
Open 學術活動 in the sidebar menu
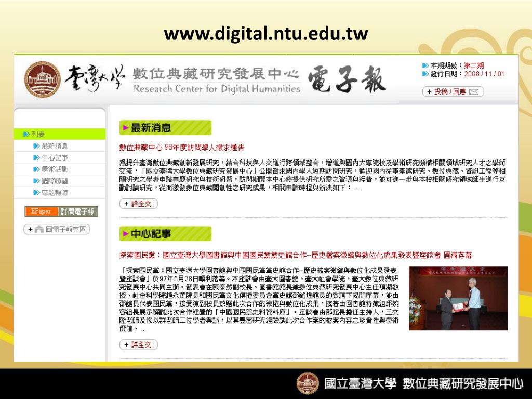click(55, 169)
